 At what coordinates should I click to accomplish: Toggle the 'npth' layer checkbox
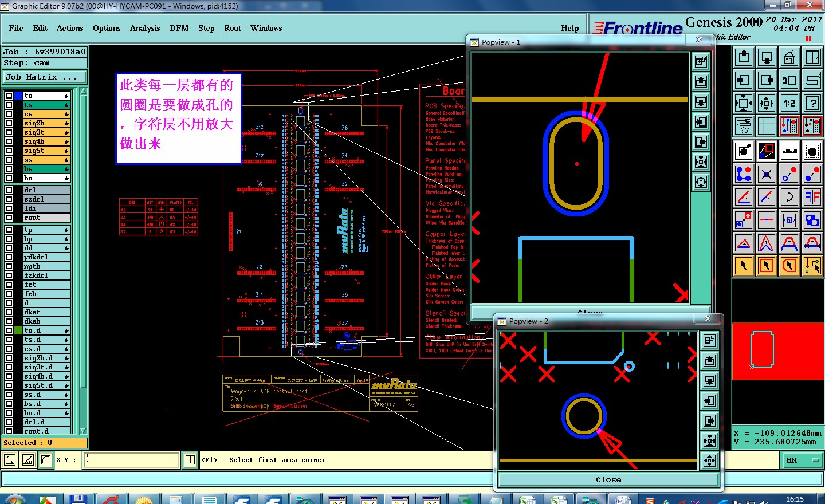(9, 266)
